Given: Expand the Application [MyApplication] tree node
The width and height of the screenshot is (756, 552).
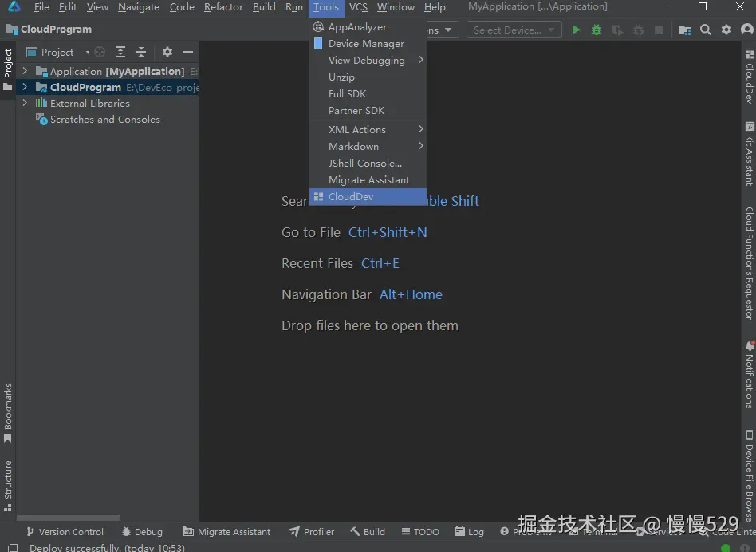Looking at the screenshot, I should point(25,71).
